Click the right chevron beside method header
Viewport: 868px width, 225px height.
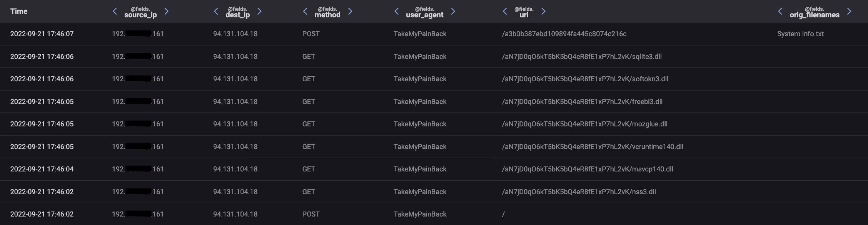tap(350, 12)
